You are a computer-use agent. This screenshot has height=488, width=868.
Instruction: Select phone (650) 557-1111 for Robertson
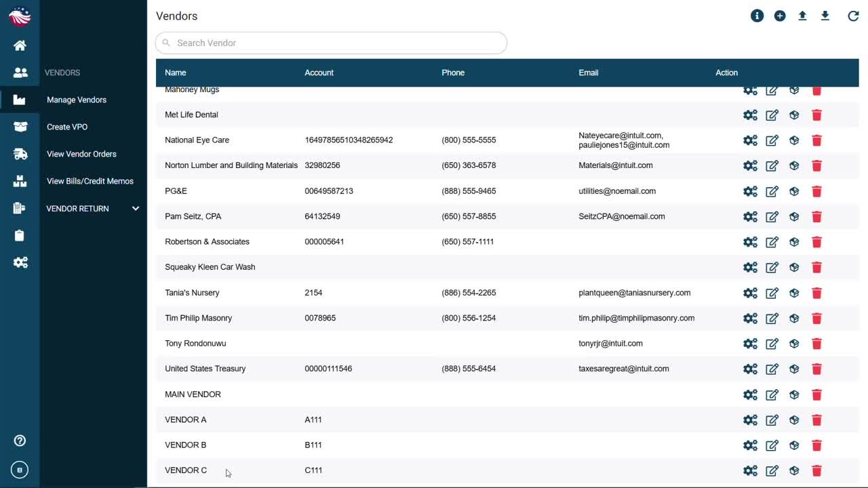point(468,241)
